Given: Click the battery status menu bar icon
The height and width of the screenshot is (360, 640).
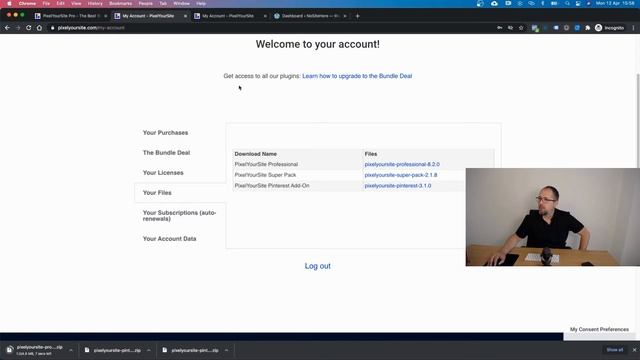Looking at the screenshot, I should click(554, 3).
